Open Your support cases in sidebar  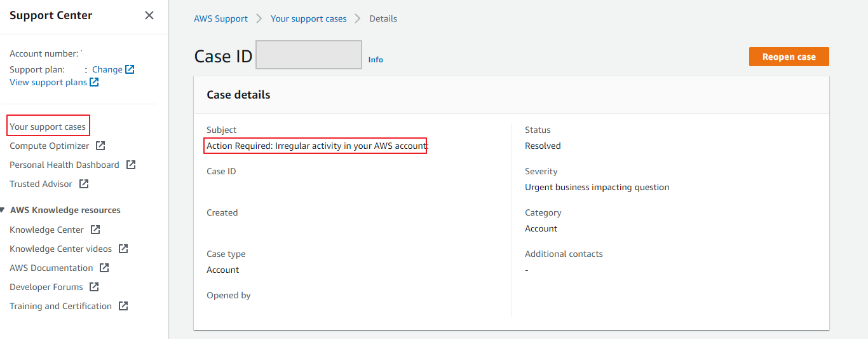(x=48, y=127)
